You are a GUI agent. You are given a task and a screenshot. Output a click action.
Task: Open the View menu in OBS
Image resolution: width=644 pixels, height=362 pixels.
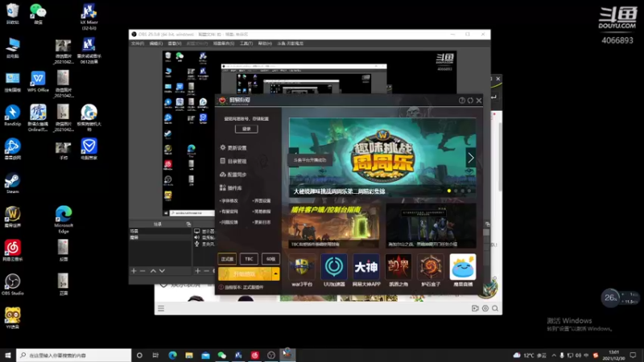click(x=175, y=43)
